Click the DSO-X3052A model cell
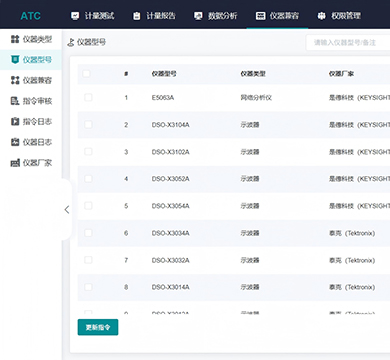Screen dimensions: 390x360 [x=170, y=179]
